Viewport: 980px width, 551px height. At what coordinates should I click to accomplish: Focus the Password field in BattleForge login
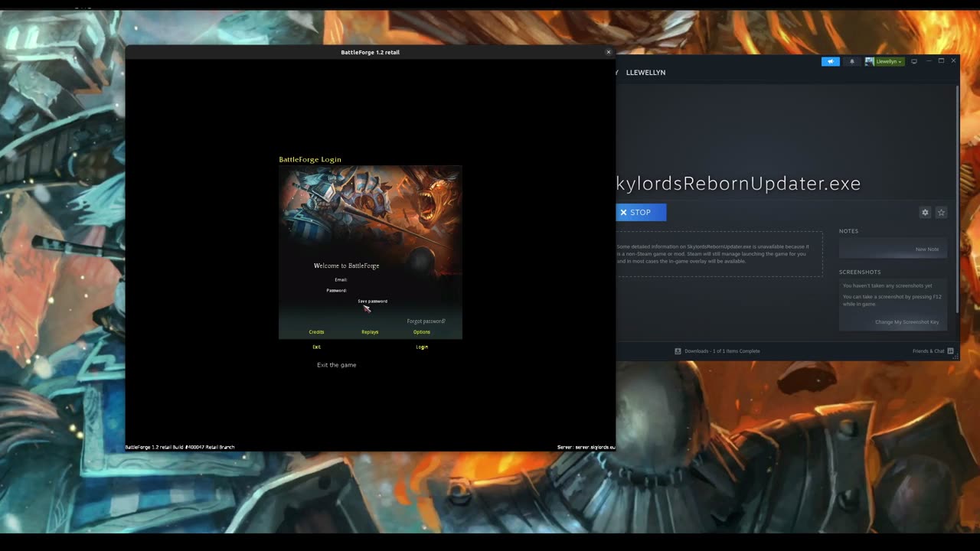click(x=387, y=291)
